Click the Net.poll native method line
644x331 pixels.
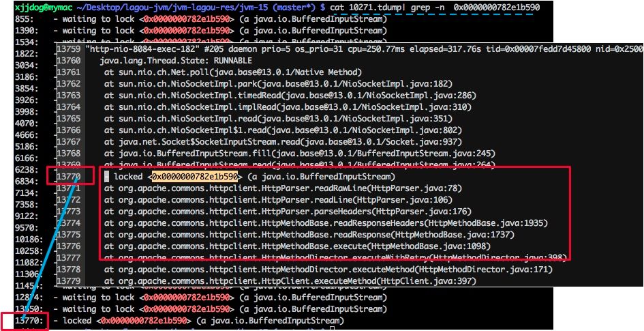[233, 72]
